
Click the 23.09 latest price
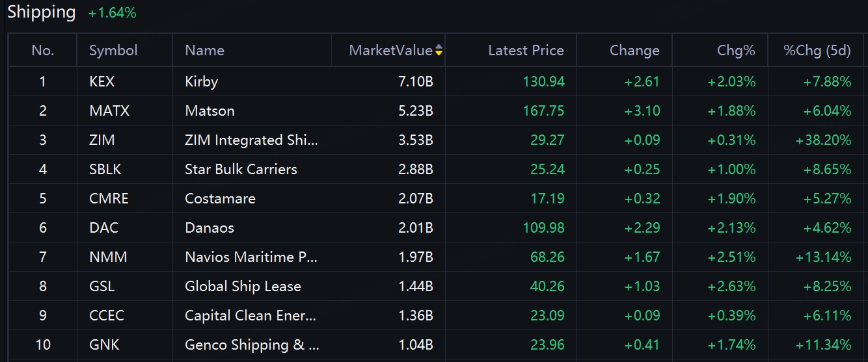pos(547,315)
